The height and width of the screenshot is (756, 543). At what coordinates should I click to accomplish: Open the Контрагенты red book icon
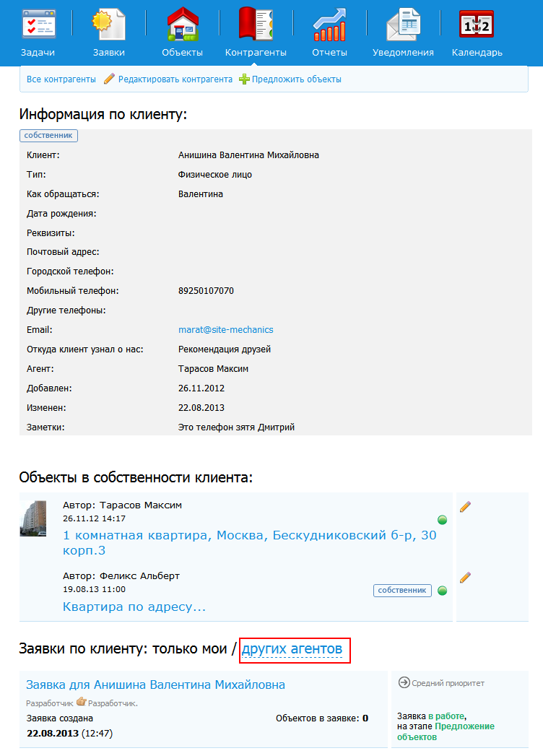click(x=256, y=24)
